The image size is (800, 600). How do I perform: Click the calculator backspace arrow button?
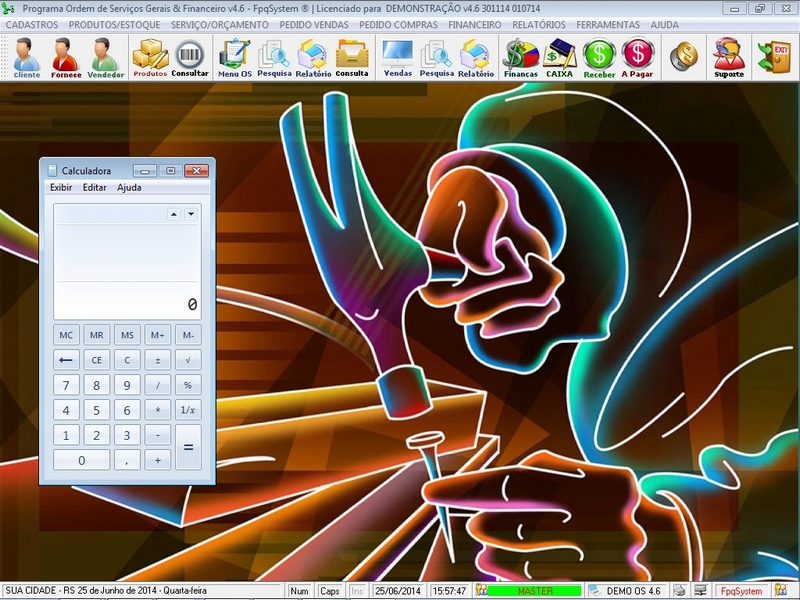[66, 360]
